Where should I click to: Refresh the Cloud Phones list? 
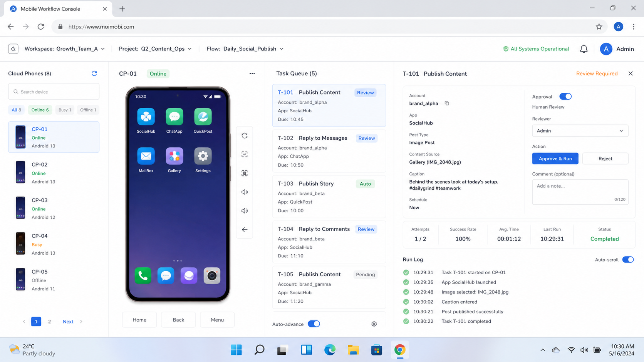click(94, 73)
